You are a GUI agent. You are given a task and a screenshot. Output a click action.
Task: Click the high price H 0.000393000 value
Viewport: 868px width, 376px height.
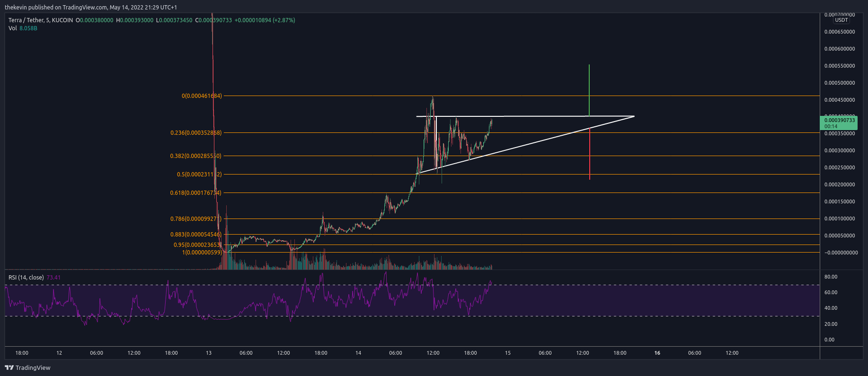click(x=135, y=20)
